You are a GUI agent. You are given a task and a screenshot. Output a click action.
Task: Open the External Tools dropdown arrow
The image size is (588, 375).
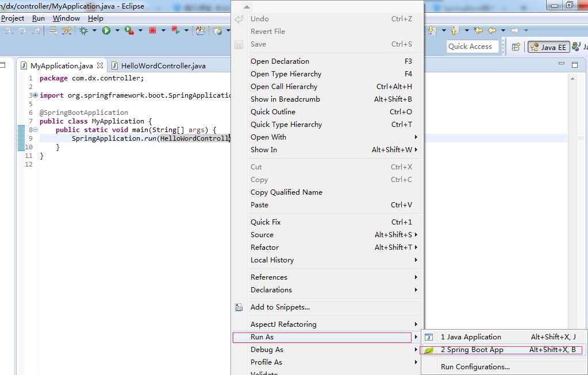point(141,30)
